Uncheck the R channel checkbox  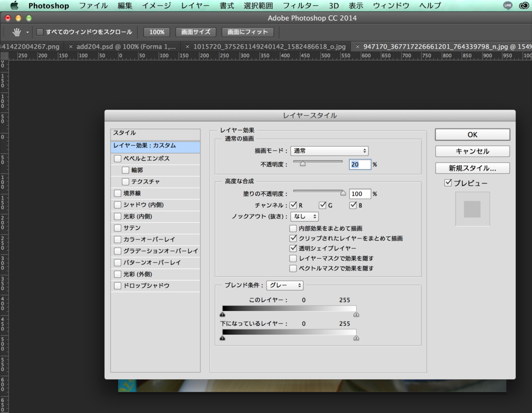(x=293, y=205)
